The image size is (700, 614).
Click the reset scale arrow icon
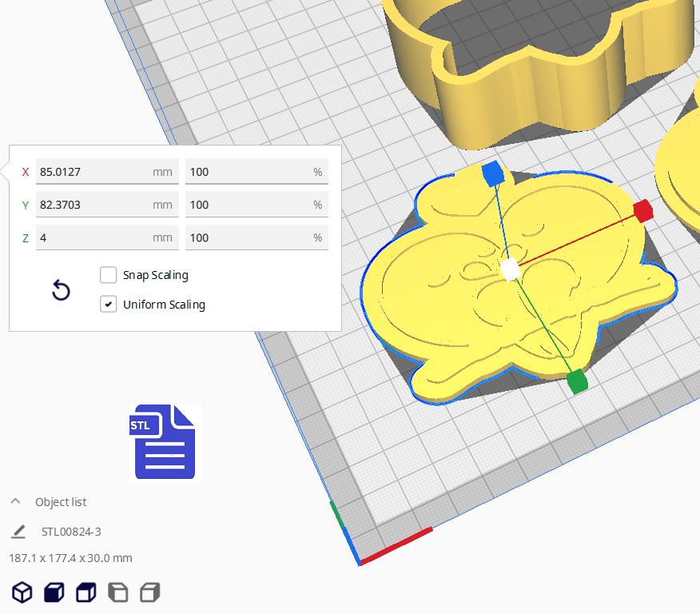click(61, 290)
